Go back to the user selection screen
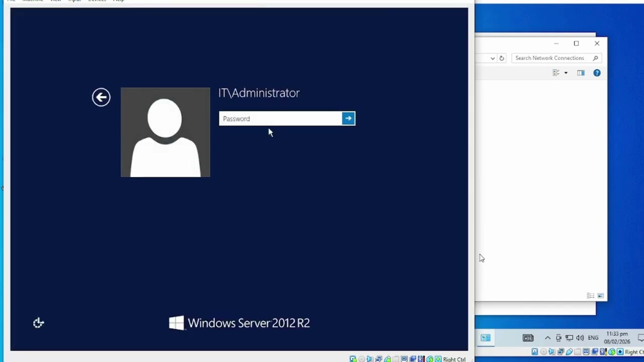Screen dimensions: 644x362 101,97
